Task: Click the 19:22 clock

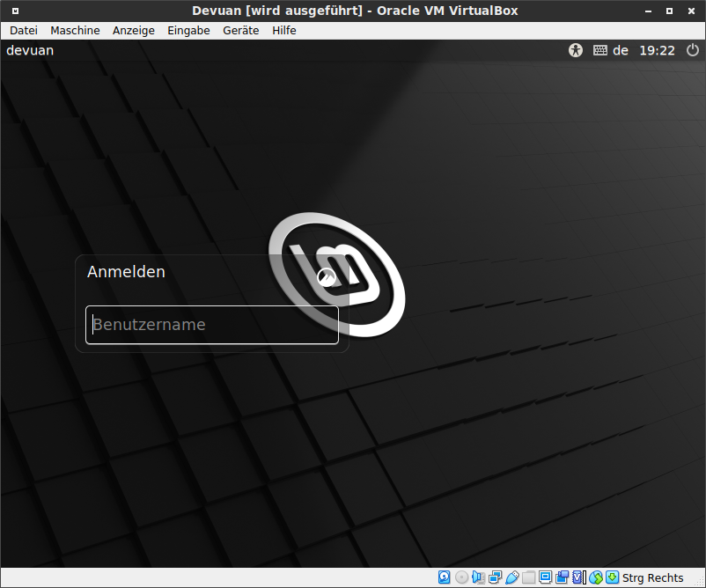Action: pos(657,50)
